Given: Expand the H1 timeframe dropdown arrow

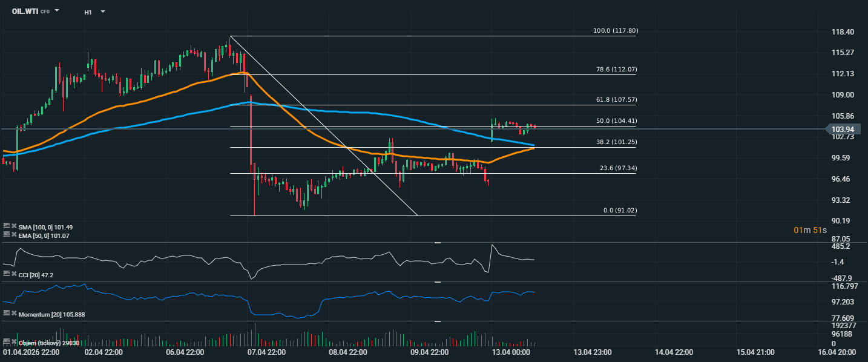Looking at the screenshot, I should pos(102,12).
